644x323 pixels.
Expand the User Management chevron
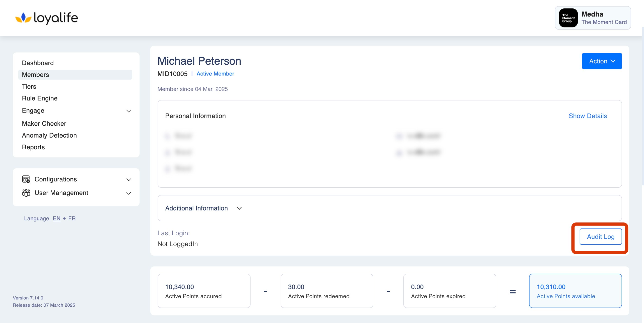(x=129, y=193)
